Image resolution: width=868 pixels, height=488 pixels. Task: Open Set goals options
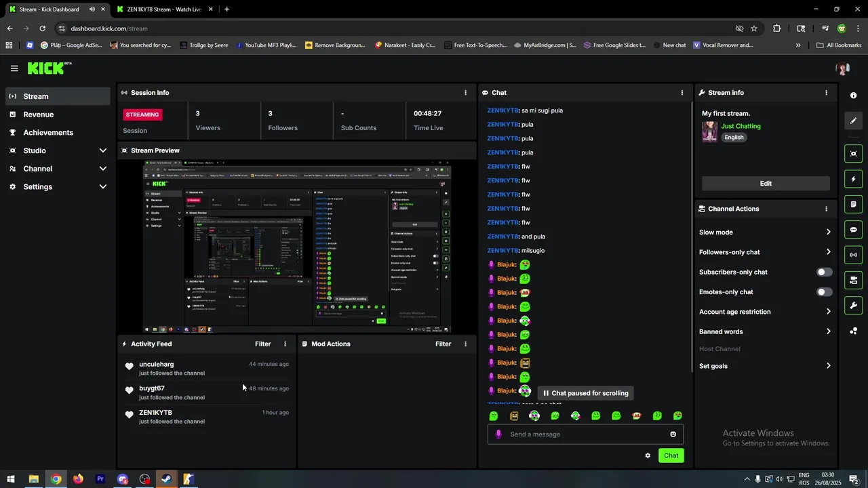coord(765,366)
